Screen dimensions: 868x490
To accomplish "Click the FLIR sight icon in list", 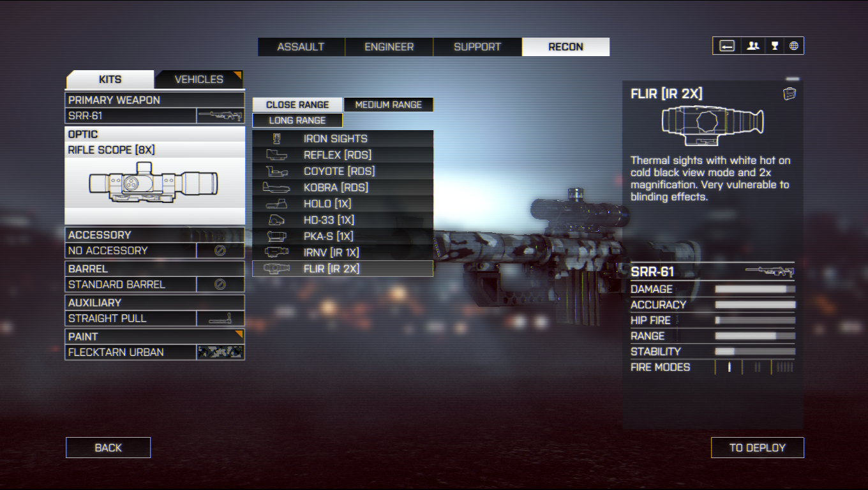I will coord(277,269).
